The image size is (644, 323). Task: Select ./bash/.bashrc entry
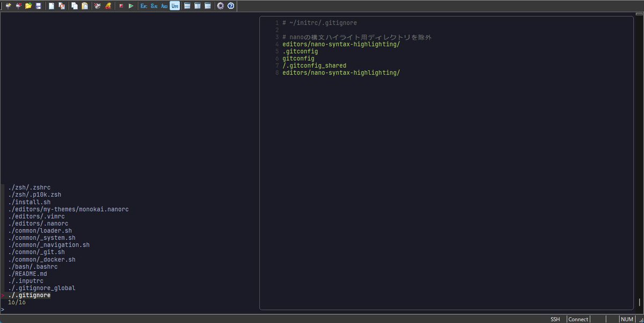[32, 267]
